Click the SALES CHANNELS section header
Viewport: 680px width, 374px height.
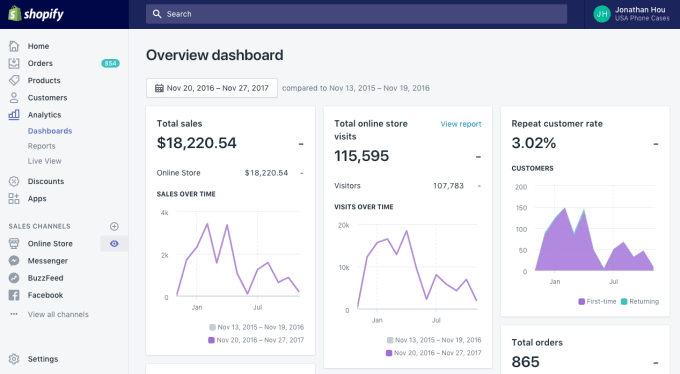39,226
